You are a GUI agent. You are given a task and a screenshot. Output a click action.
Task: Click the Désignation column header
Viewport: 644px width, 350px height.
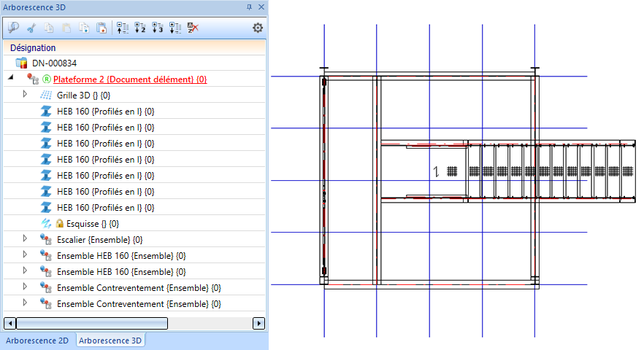click(134, 47)
